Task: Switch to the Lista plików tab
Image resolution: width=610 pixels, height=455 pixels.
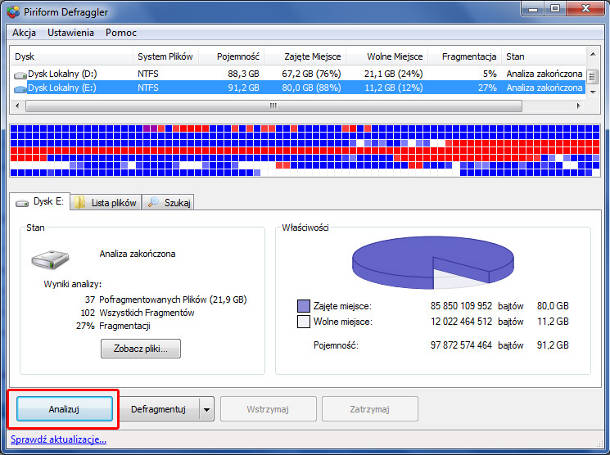Action: pyautogui.click(x=106, y=203)
